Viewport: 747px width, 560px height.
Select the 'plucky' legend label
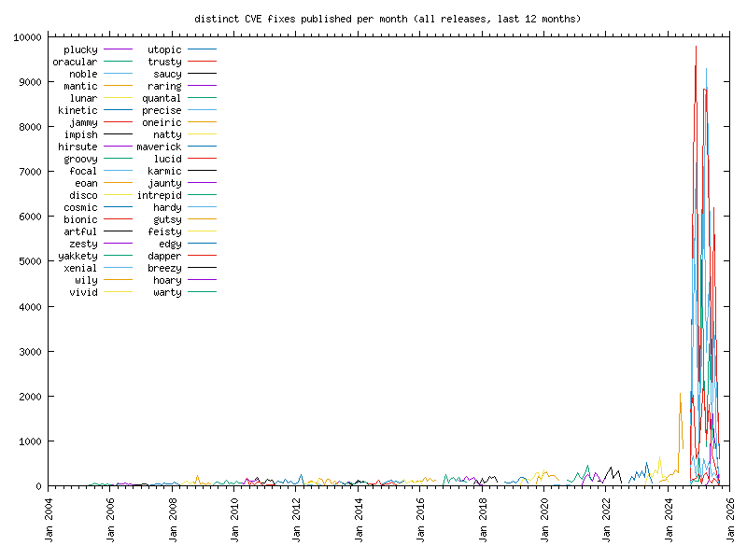[80, 49]
